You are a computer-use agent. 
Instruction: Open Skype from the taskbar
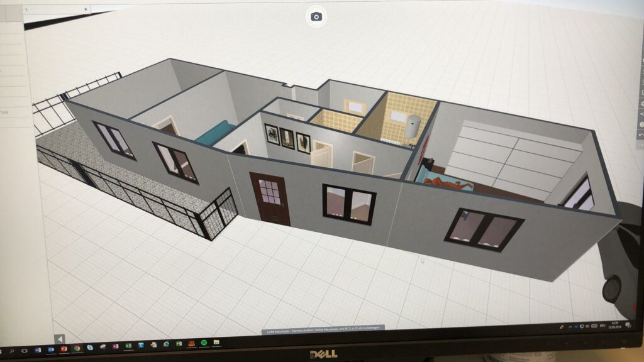[90, 348]
